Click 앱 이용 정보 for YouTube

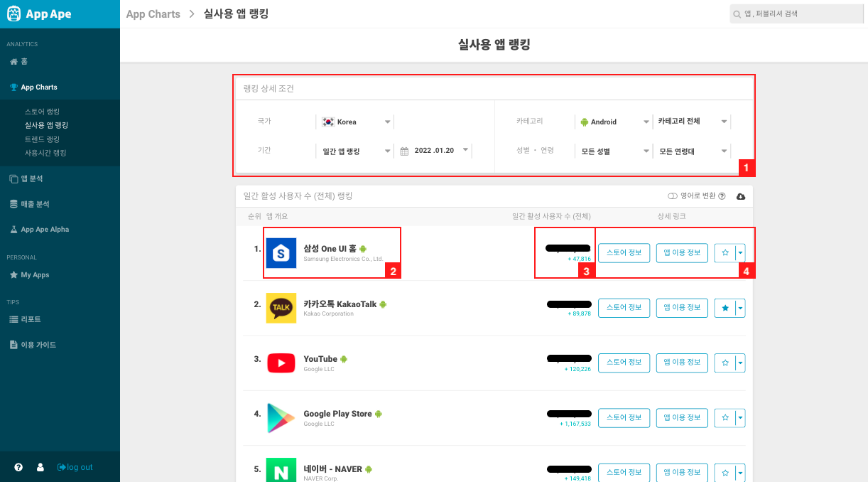click(x=682, y=363)
